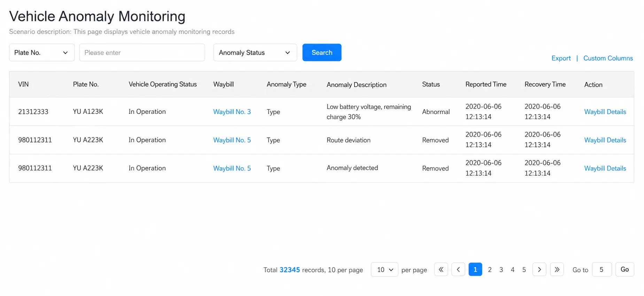Screen dimensions: 644x296
Task: Click the Reported Time column header
Action: pos(486,85)
